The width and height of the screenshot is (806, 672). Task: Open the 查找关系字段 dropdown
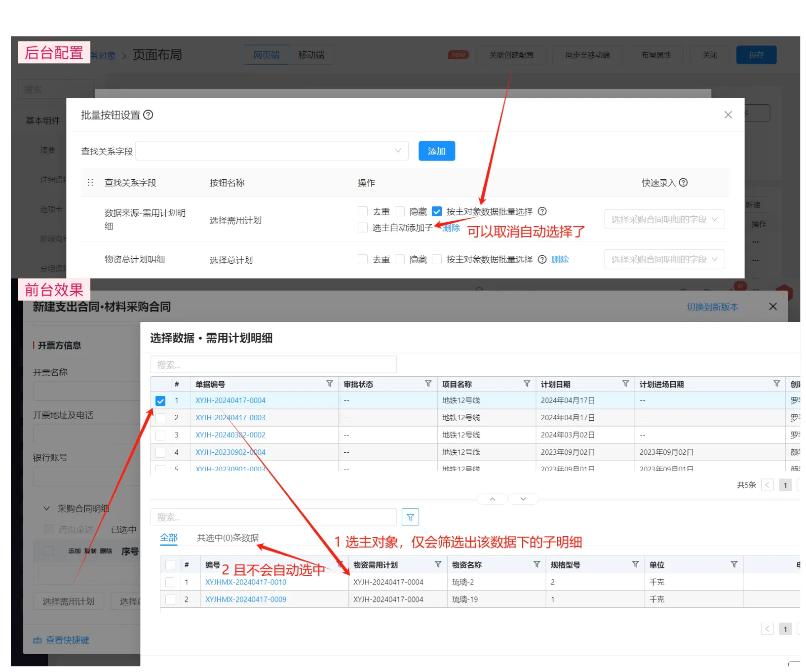tap(272, 151)
